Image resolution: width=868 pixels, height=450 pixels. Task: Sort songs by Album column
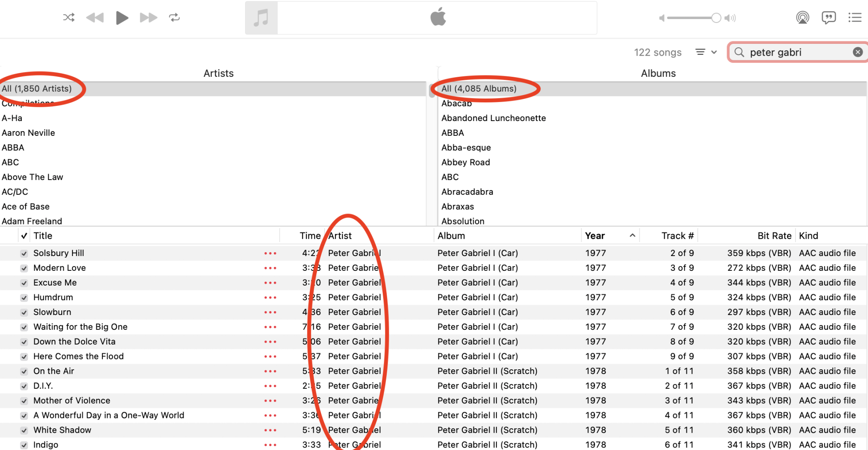click(507, 236)
